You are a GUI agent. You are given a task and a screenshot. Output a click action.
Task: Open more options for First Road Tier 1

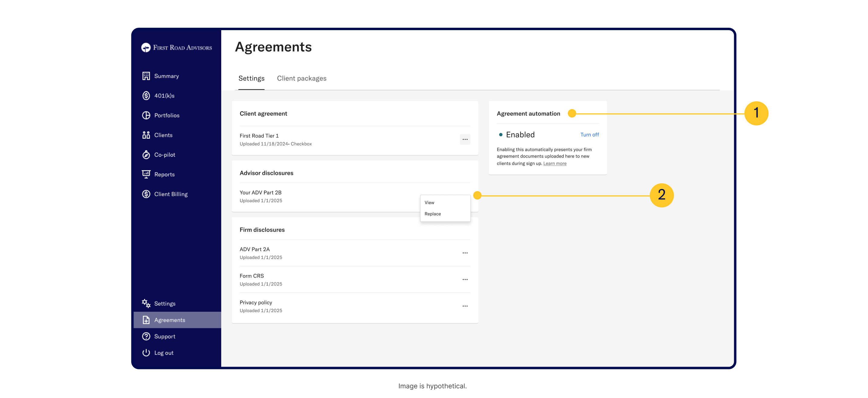[x=465, y=140]
